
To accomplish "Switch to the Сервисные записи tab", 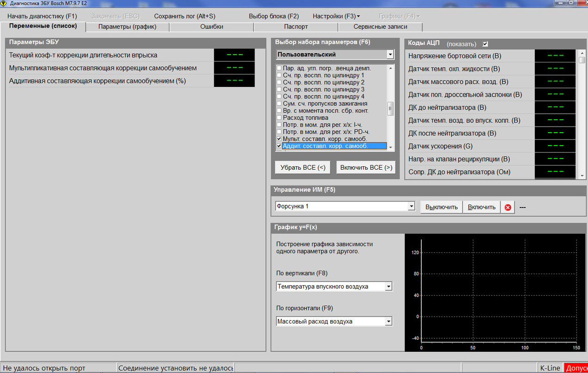I will 380,27.
